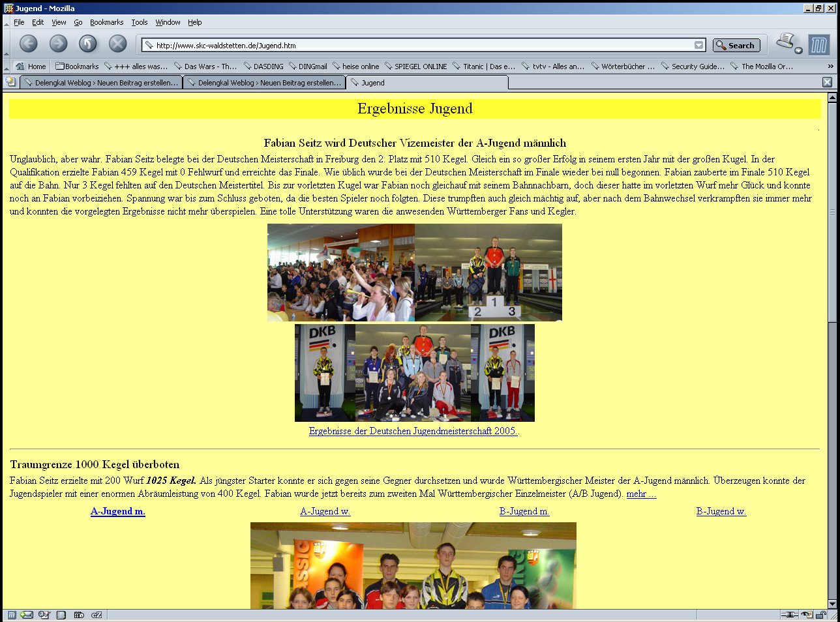840x622 pixels.
Task: Open the SPIEGEL ONLINE bookmark
Action: point(415,67)
